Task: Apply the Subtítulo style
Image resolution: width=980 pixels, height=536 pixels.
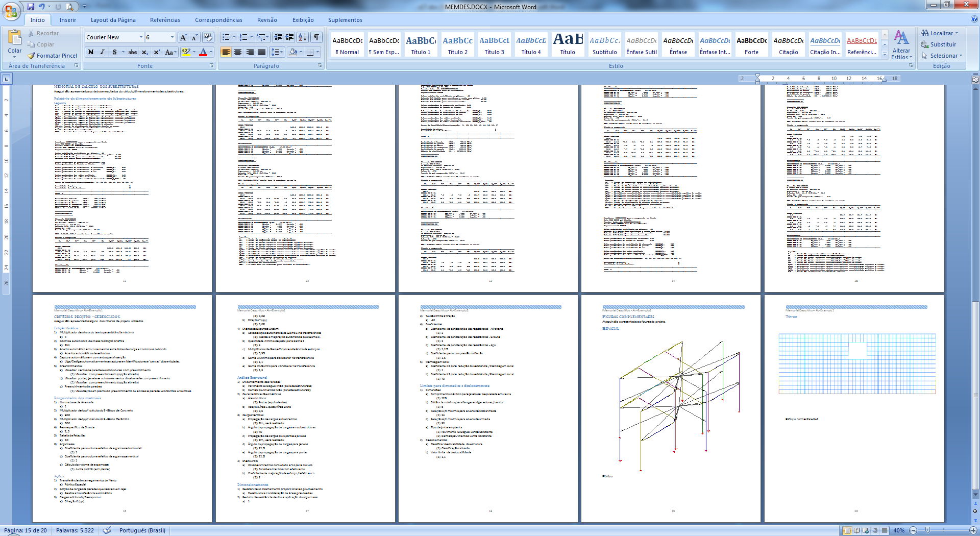Action: click(x=605, y=44)
